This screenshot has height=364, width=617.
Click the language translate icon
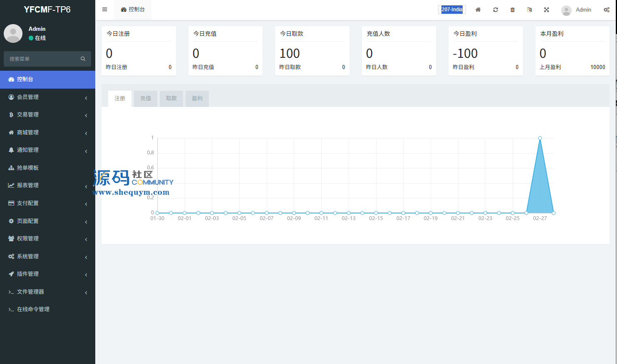(x=529, y=10)
